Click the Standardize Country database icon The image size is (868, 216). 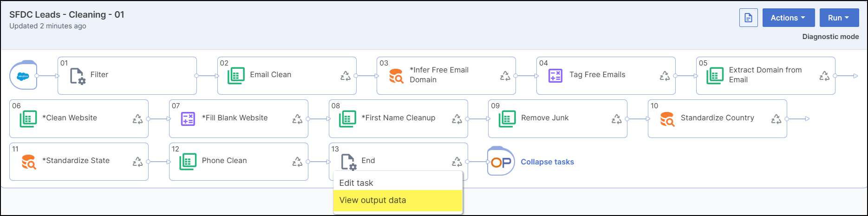[x=667, y=119]
